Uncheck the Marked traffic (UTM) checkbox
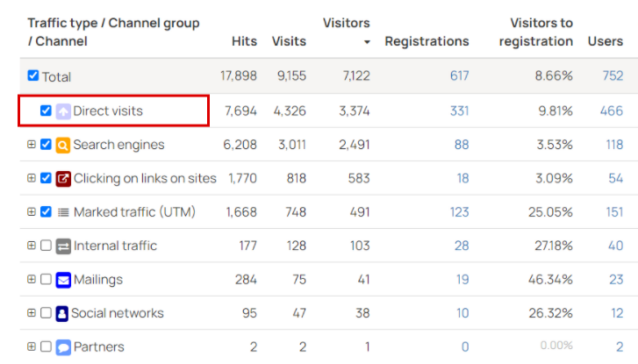This screenshot has height=364, width=638. click(x=46, y=212)
